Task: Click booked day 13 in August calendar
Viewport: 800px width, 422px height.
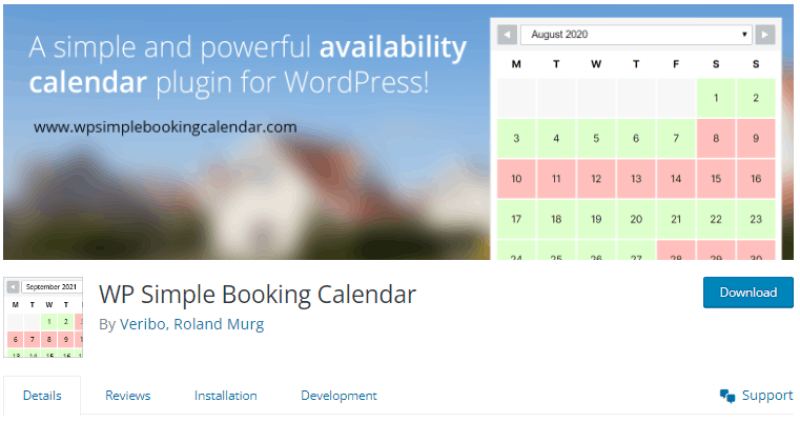Action: click(636, 179)
